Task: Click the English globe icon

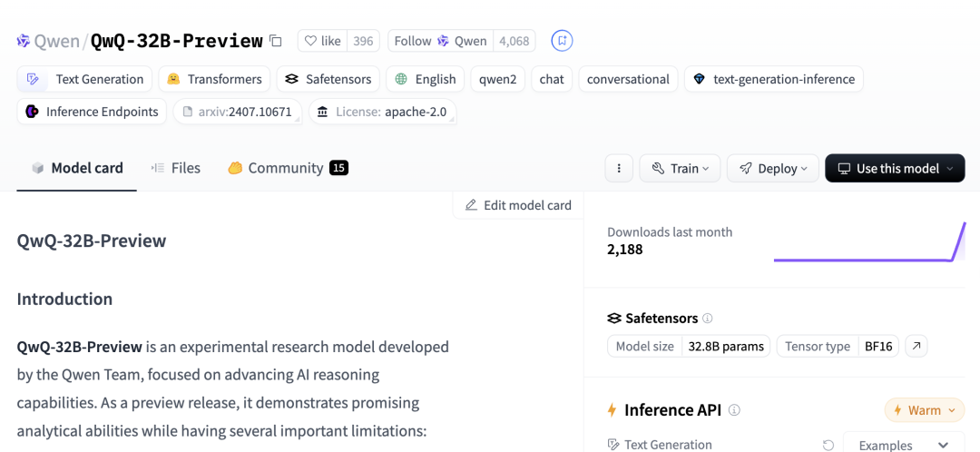Action: pos(401,79)
